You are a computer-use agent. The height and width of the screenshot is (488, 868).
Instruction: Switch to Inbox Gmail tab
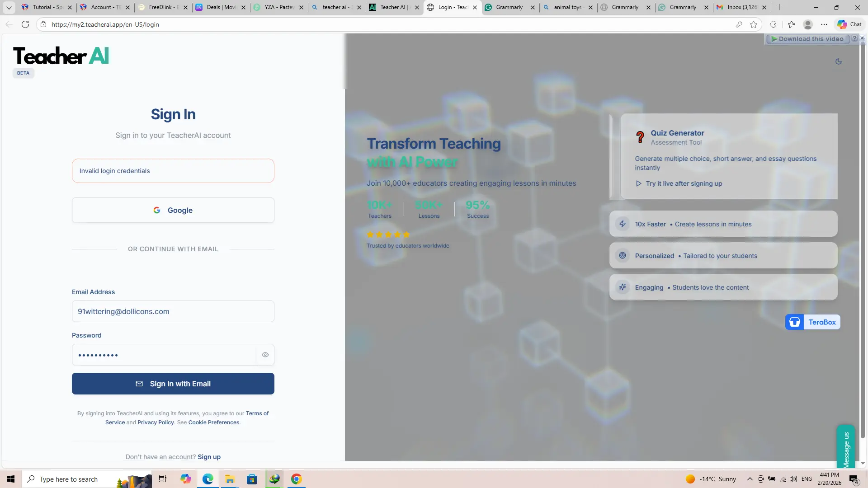pyautogui.click(x=742, y=7)
